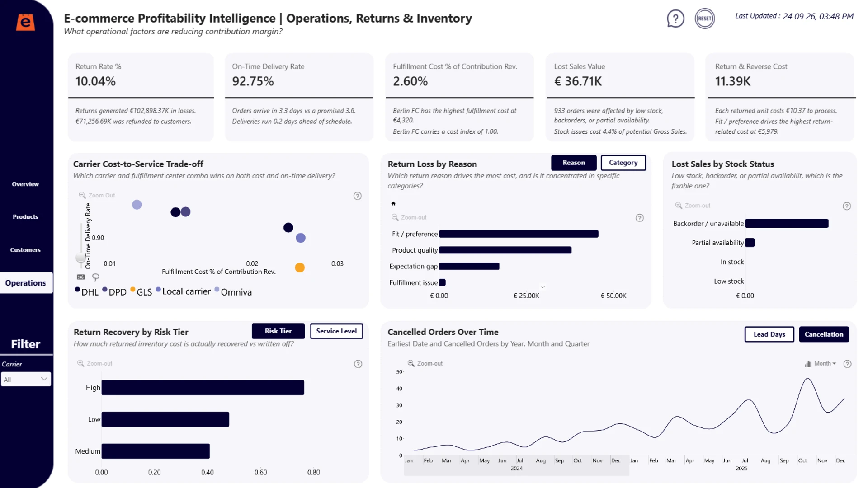The image size is (868, 488).
Task: Go to the Customers page
Action: [25, 250]
